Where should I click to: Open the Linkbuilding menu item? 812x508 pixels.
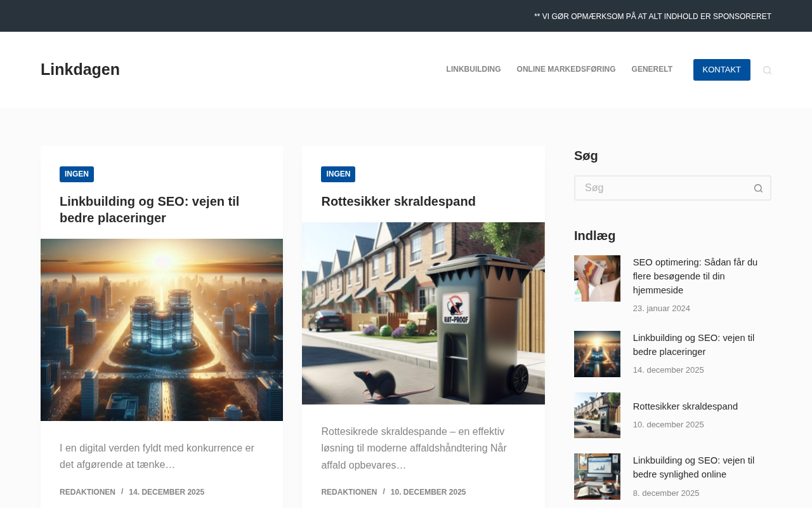pos(473,69)
